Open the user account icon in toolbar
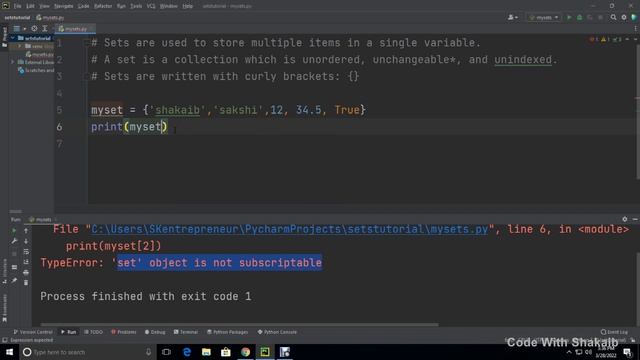The height and width of the screenshot is (360, 640). [511, 18]
